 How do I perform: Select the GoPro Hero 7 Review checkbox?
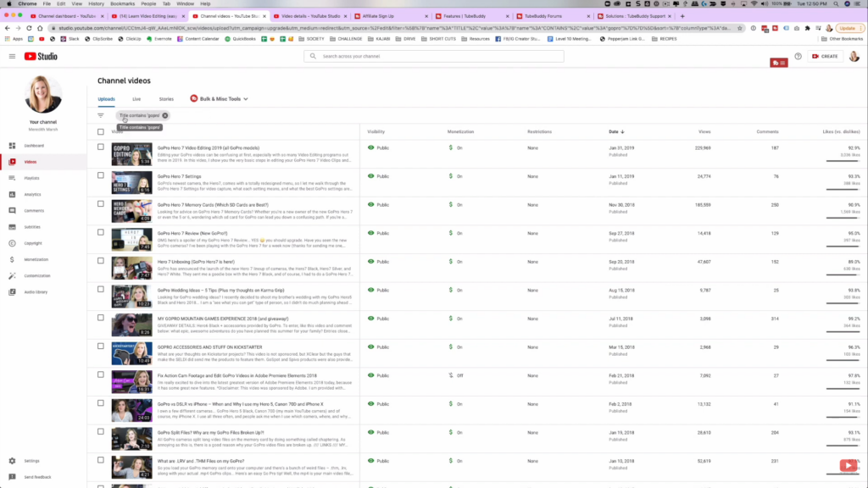point(101,232)
